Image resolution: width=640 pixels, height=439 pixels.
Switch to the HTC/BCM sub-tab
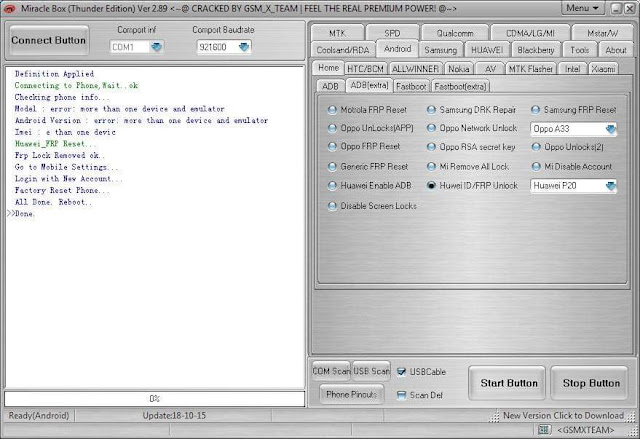365,69
